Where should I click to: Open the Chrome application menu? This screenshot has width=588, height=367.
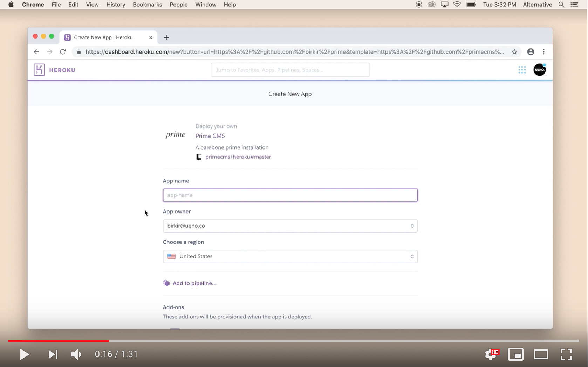(33, 5)
